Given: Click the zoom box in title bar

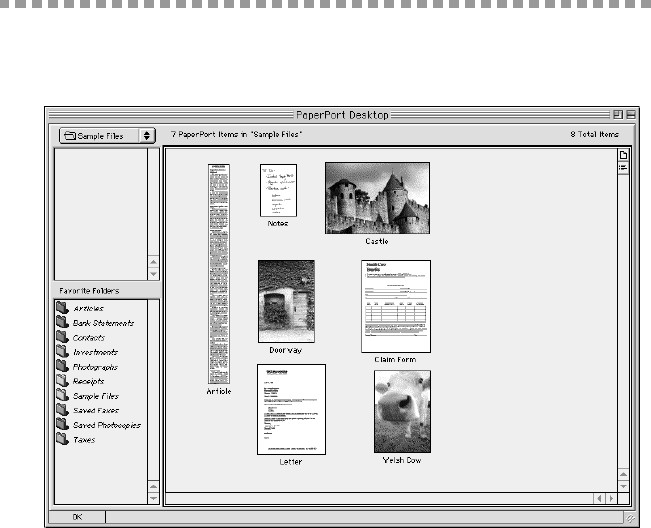Looking at the screenshot, I should [x=618, y=115].
